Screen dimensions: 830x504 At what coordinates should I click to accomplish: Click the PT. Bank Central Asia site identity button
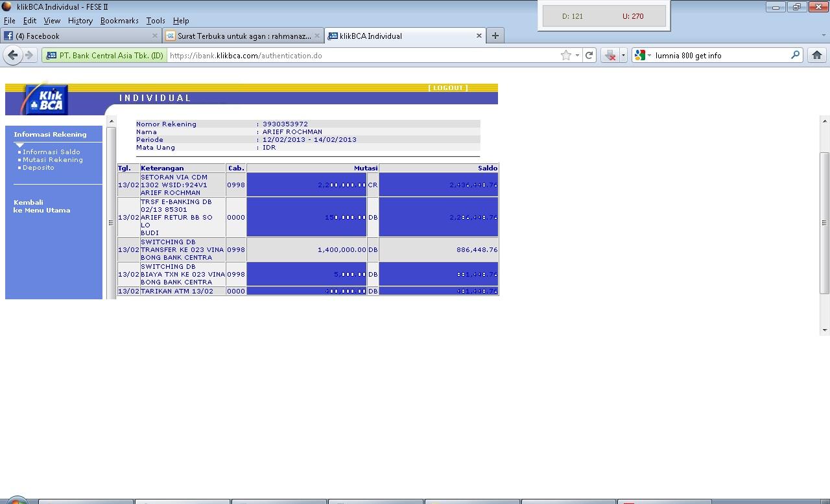[104, 56]
